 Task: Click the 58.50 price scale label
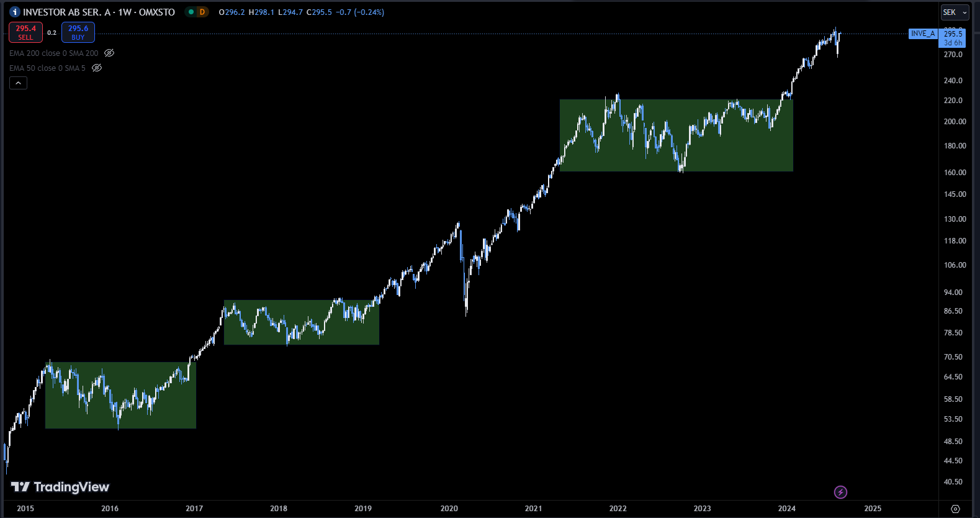coord(953,399)
